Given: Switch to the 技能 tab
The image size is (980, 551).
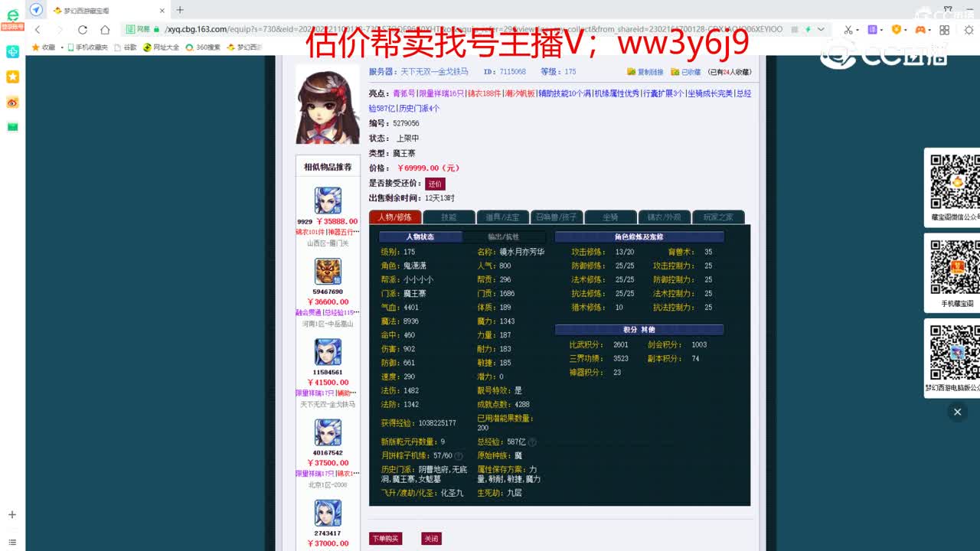Looking at the screenshot, I should click(x=449, y=217).
